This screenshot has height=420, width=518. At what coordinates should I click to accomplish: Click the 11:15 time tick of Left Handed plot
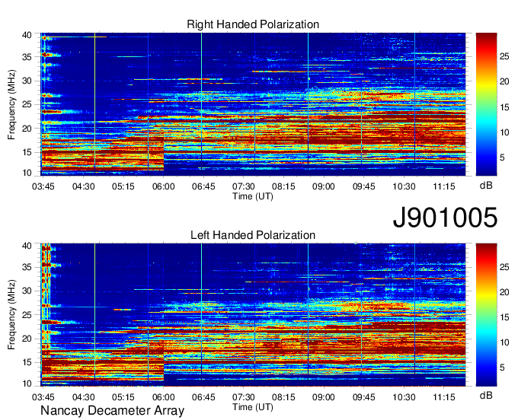(444, 397)
